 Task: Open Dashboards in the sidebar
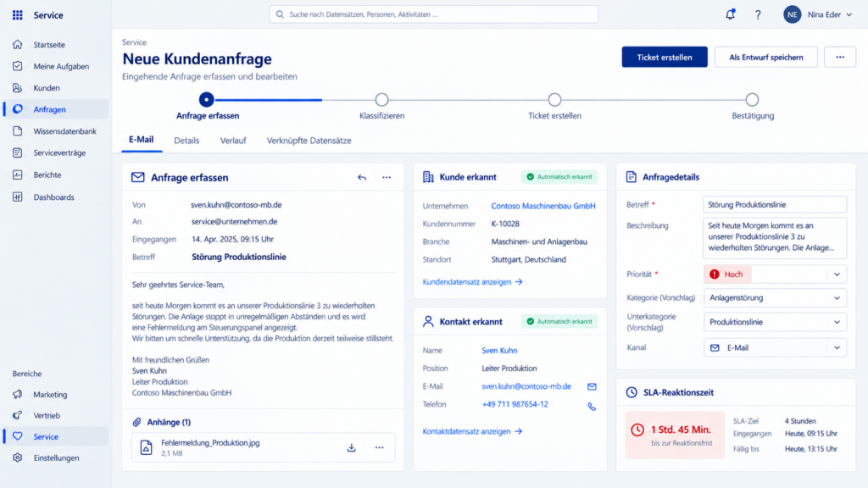(56, 197)
